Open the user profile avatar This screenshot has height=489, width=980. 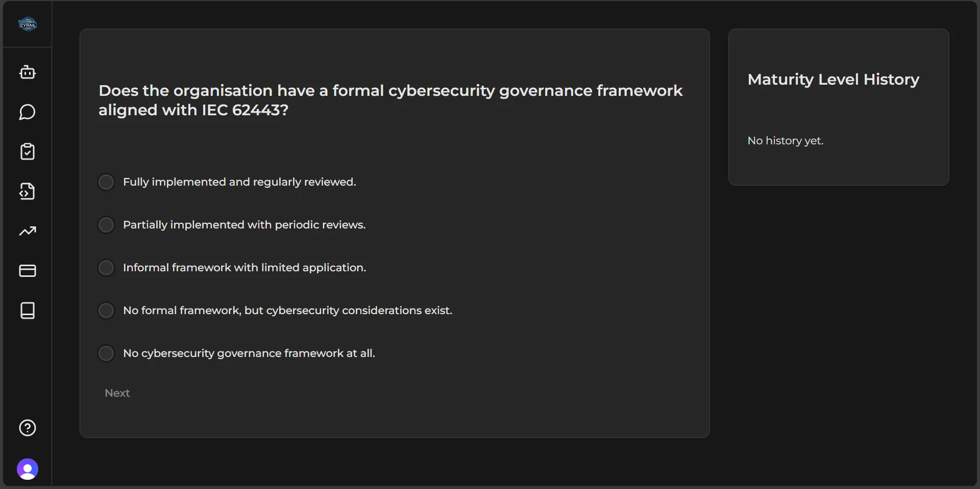click(27, 469)
